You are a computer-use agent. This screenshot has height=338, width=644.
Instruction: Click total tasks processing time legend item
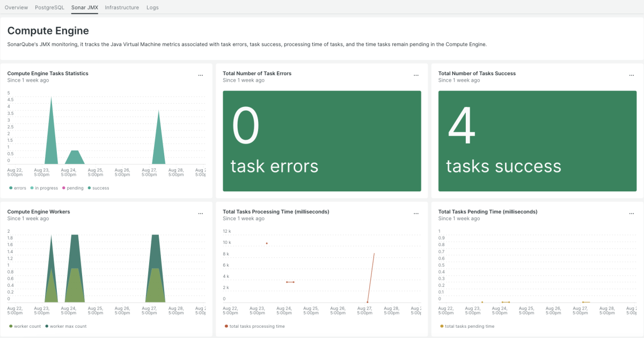click(x=257, y=326)
